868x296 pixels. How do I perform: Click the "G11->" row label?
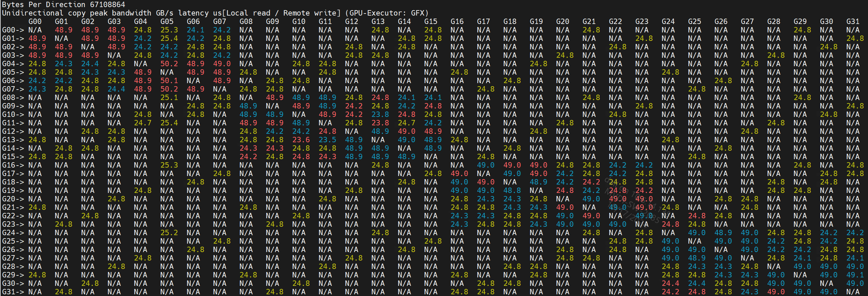[13, 123]
